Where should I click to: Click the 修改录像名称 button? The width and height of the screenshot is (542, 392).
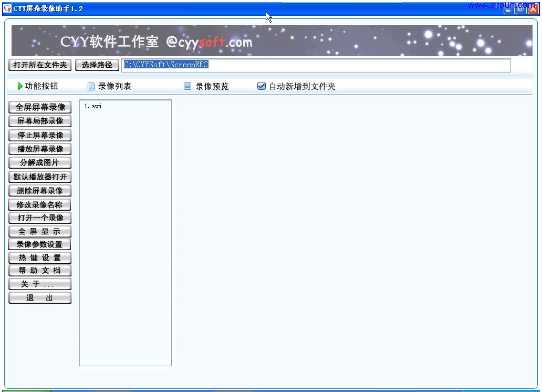40,205
